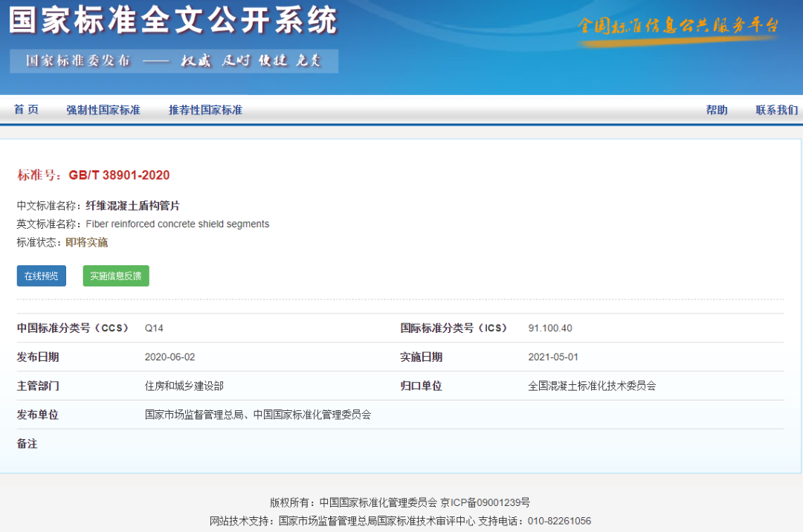803x532 pixels.
Task: Click the 发布日期 value 2020-06-02
Action: point(170,357)
